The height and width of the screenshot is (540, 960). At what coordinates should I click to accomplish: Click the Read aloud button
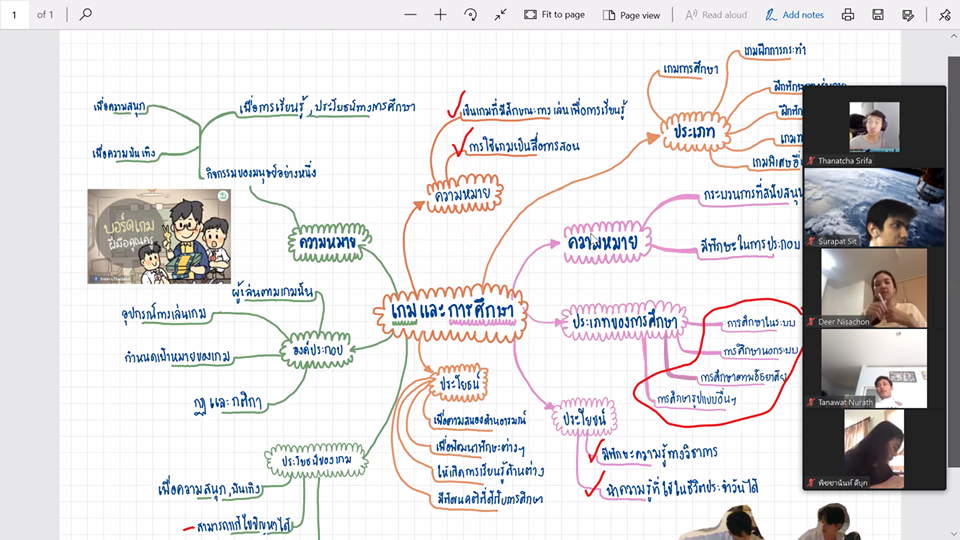(x=716, y=15)
